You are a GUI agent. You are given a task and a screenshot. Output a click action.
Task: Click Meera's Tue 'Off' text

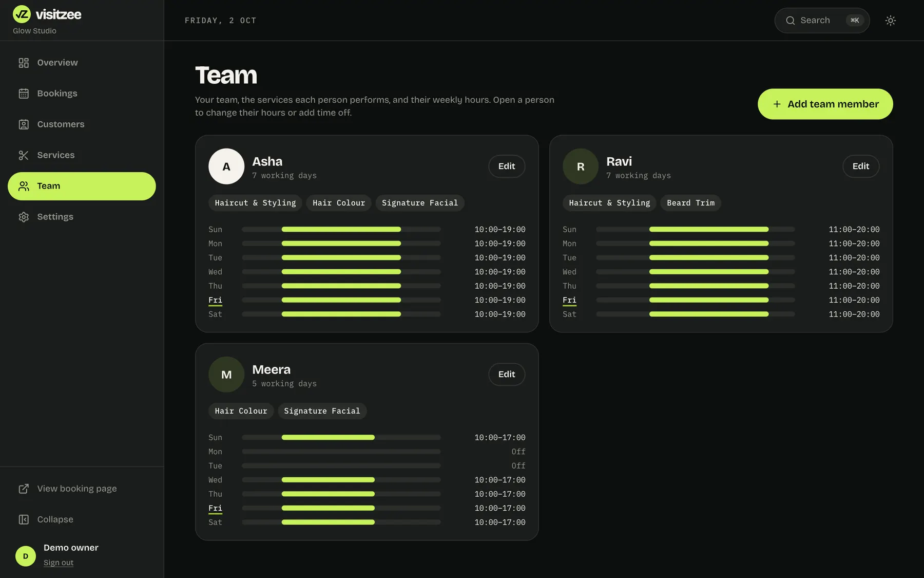coord(518,465)
